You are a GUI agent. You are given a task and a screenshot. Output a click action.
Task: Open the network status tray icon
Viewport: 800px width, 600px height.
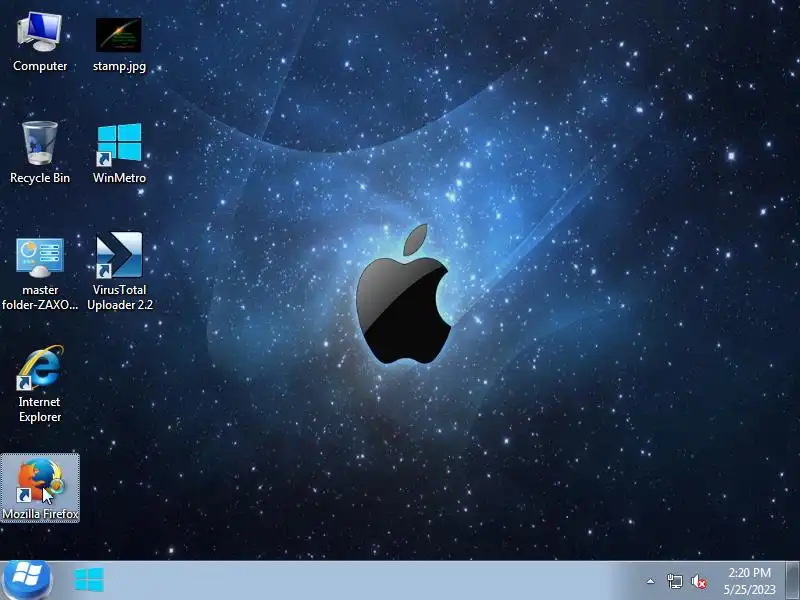(x=674, y=581)
